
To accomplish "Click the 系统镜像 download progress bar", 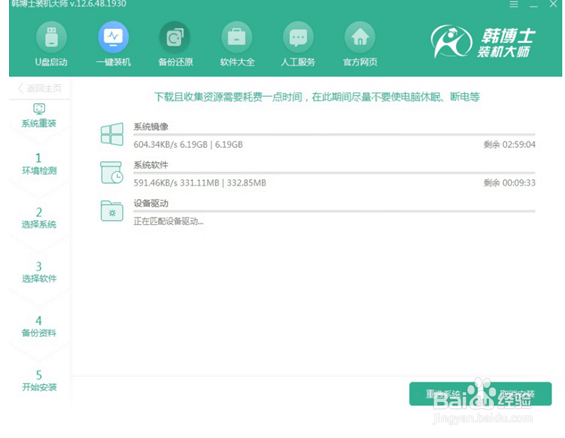I will click(x=334, y=135).
